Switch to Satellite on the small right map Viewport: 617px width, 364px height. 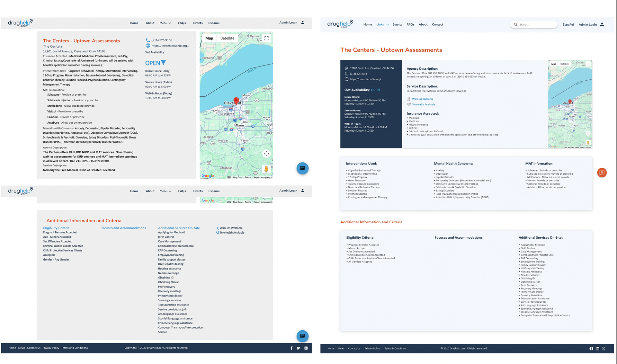(565, 64)
